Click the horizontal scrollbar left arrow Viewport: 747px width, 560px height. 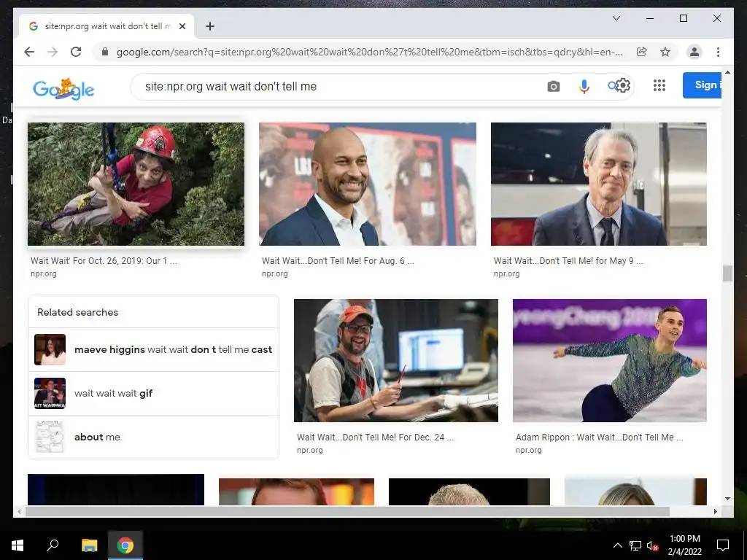[18, 511]
